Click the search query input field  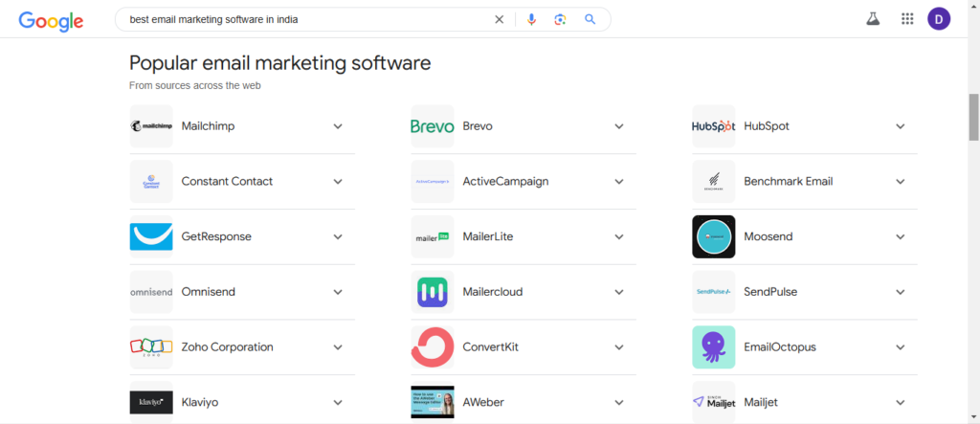coord(306,19)
